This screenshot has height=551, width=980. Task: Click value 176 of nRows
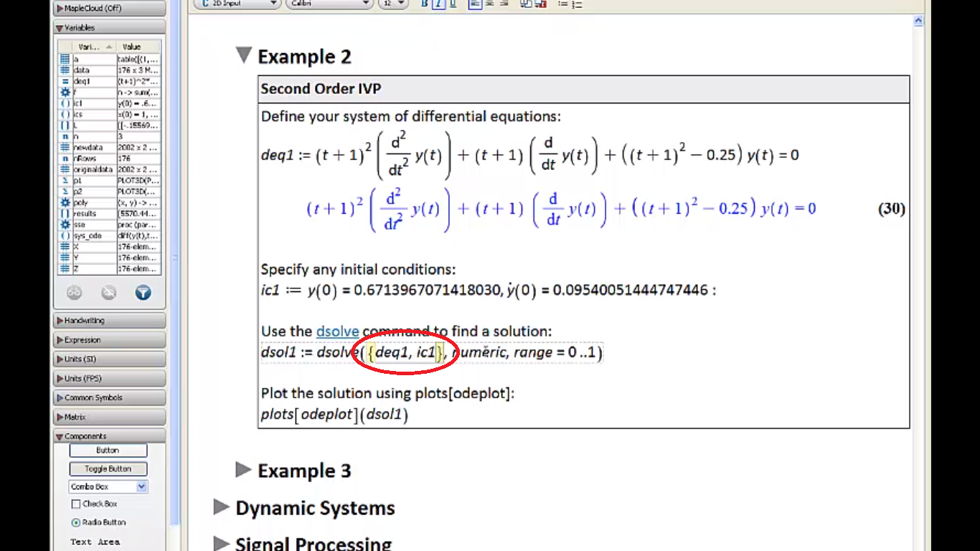coord(138,159)
